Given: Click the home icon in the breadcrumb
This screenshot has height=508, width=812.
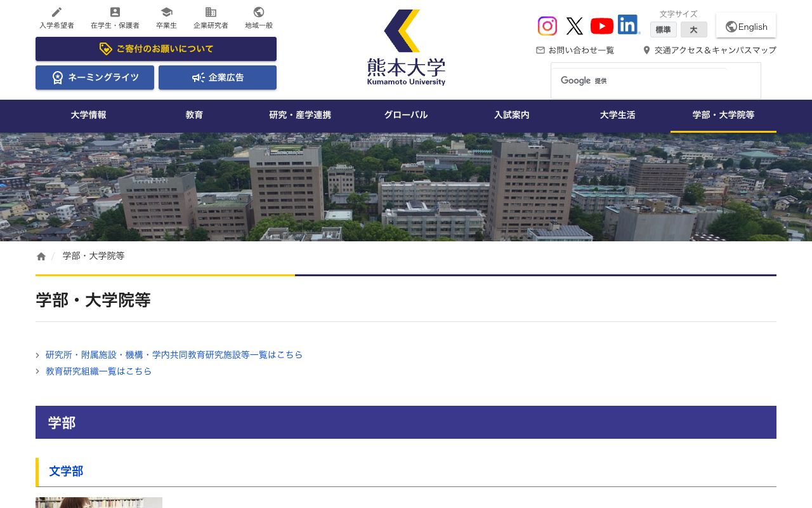Looking at the screenshot, I should click(x=41, y=256).
